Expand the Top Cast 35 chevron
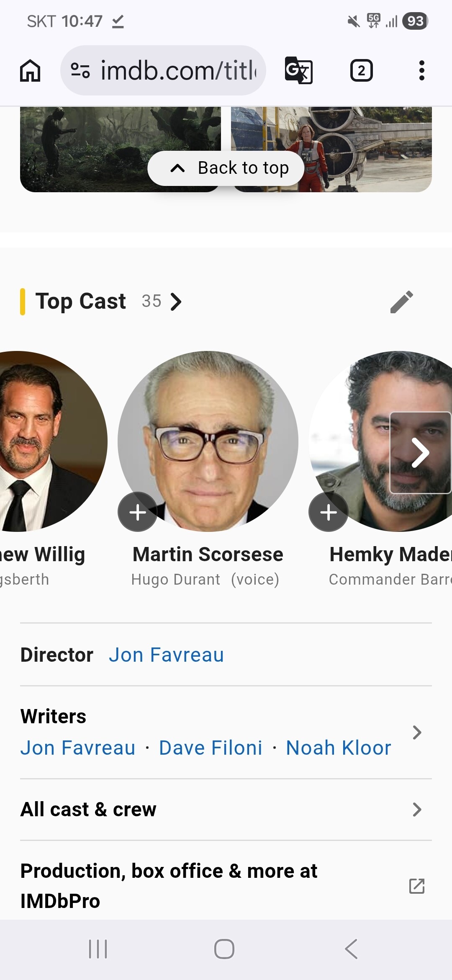Screen dimensions: 452x980 [176, 302]
